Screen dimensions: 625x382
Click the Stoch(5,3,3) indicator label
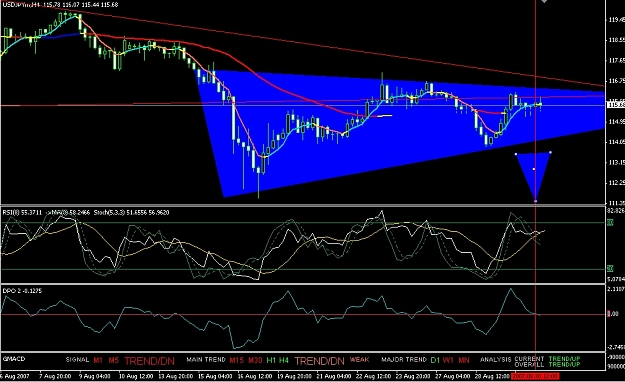pyautogui.click(x=132, y=213)
